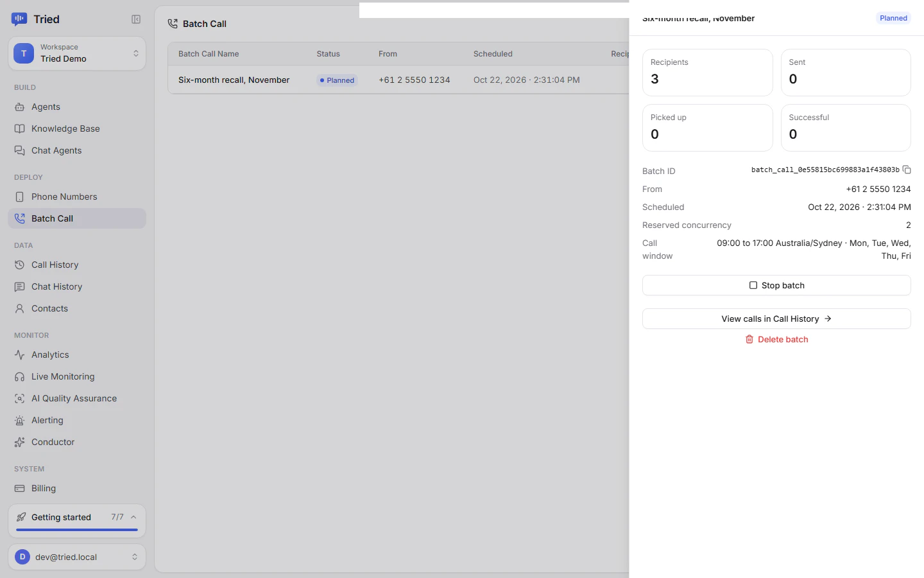Screen dimensions: 924x578
Task: Click the Planned badge in the details panel
Action: tap(893, 18)
